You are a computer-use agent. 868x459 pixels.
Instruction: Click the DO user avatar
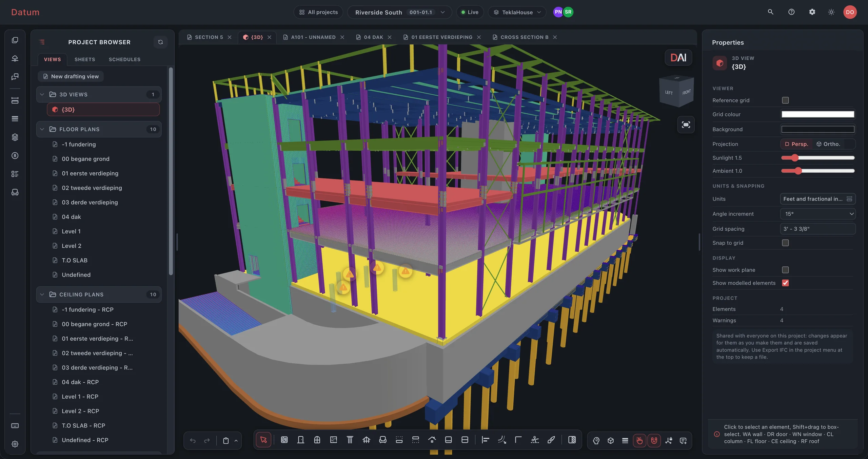(850, 12)
